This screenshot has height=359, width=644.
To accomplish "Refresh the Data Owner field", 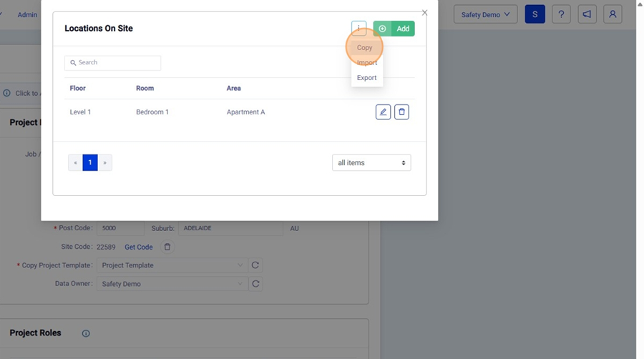I will coord(255,284).
